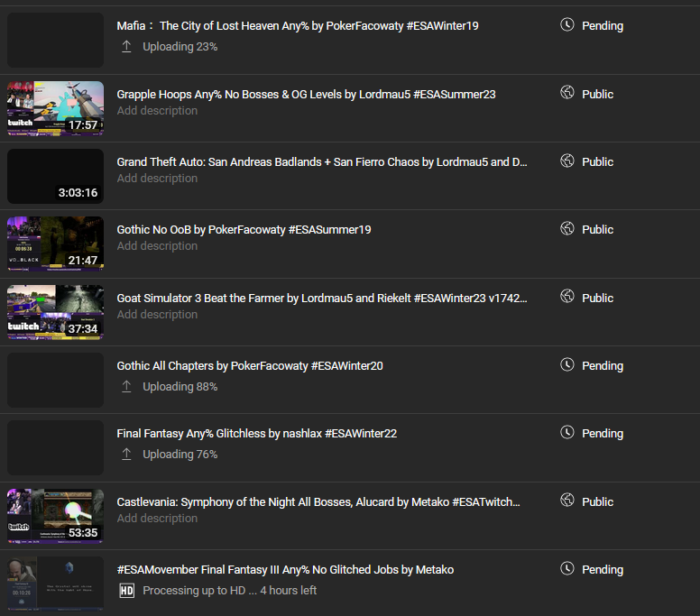Open visibility Pending for Final Fantasy Any%

(x=603, y=435)
